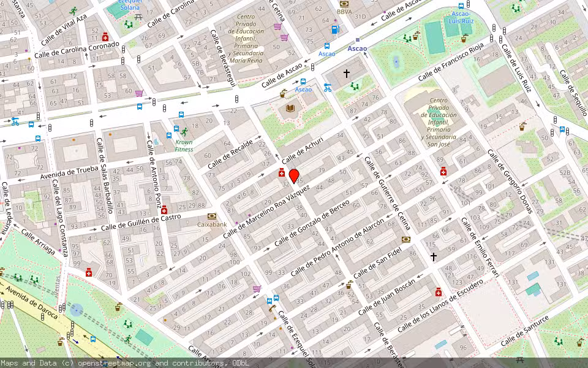Click the Calle de Juan Boscán label
The height and width of the screenshot is (368, 588).
386,297
